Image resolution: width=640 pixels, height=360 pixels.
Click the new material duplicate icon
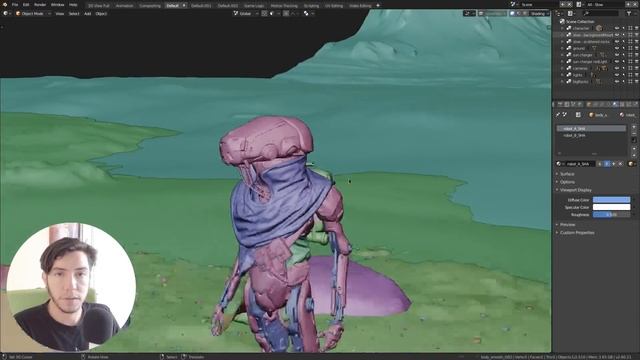pos(613,164)
